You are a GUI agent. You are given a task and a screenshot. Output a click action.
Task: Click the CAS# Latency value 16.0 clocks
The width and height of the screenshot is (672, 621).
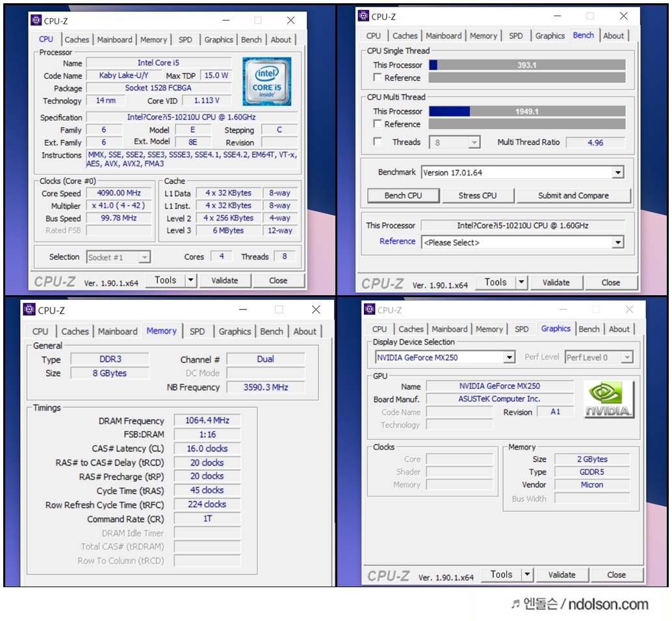(x=207, y=449)
